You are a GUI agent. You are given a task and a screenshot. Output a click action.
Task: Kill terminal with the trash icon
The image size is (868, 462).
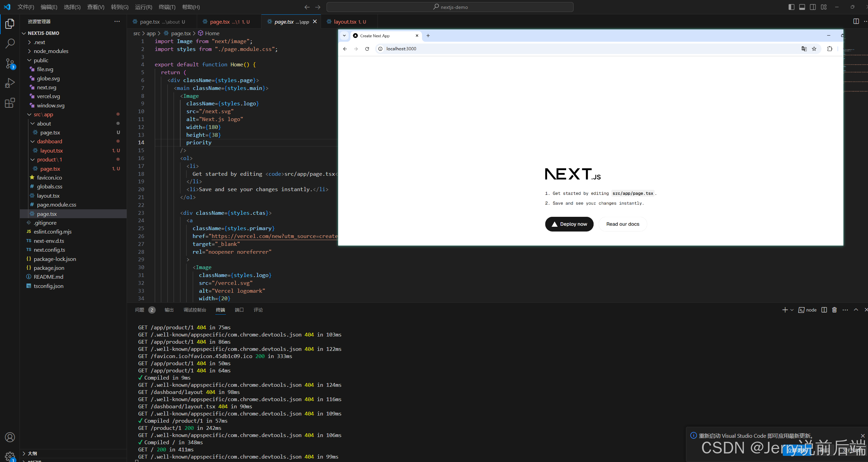(x=834, y=310)
